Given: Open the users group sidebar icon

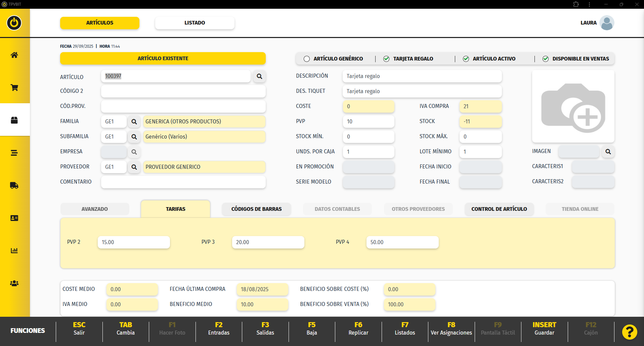Looking at the screenshot, I should tap(14, 283).
